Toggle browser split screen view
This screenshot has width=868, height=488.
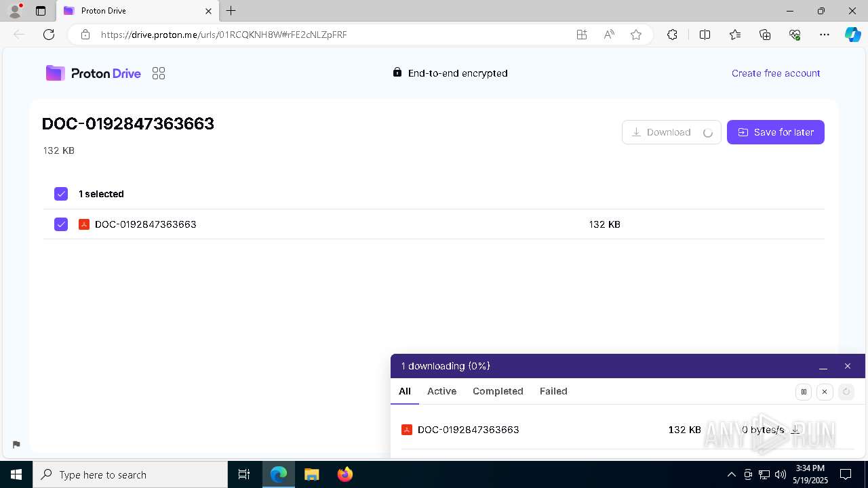tap(705, 35)
